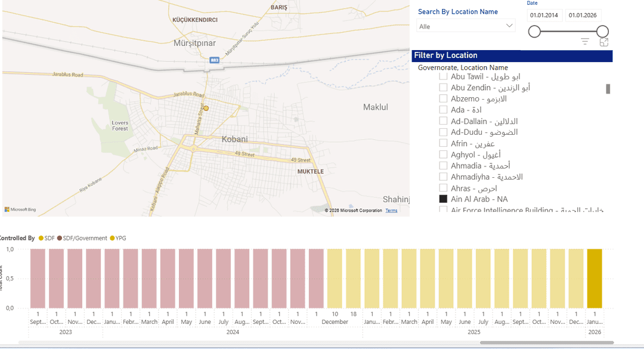Click the filter icon below the date slider
Viewport: 644px width, 349px height.
tap(585, 42)
